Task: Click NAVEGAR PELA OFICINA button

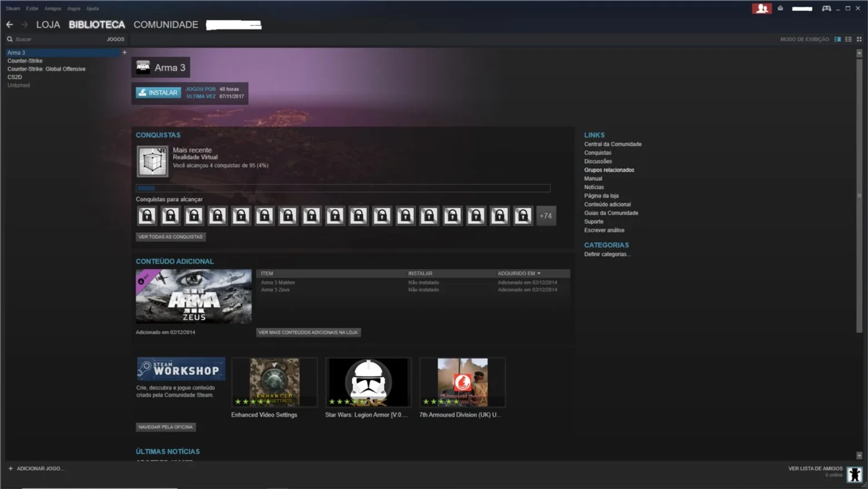Action: [x=166, y=427]
